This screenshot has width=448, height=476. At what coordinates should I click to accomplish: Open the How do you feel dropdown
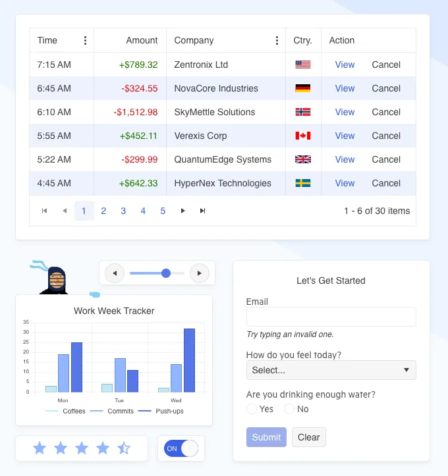click(x=331, y=370)
